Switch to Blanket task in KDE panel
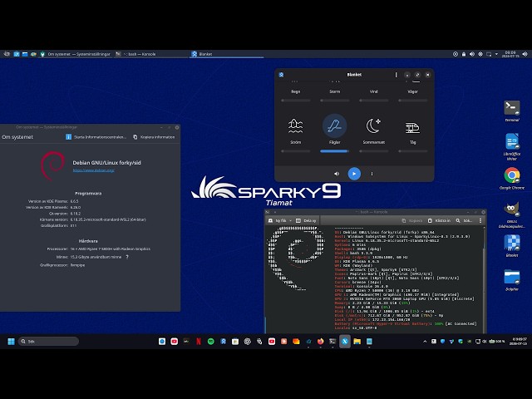This screenshot has width=532, height=399. point(226,54)
